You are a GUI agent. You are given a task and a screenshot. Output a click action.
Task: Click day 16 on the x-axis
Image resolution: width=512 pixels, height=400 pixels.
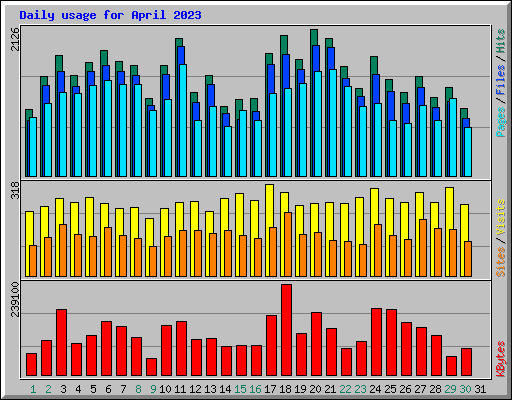click(255, 389)
